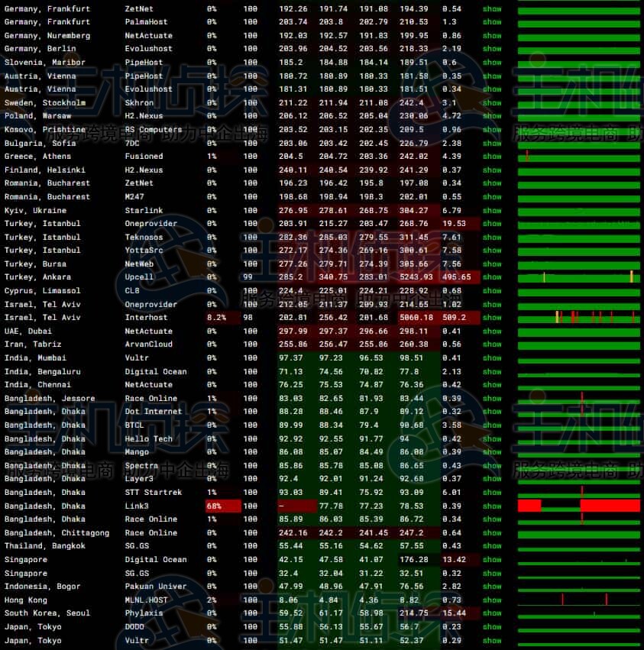Click the 'Bulgaria, Sofia' location text

[x=40, y=144]
